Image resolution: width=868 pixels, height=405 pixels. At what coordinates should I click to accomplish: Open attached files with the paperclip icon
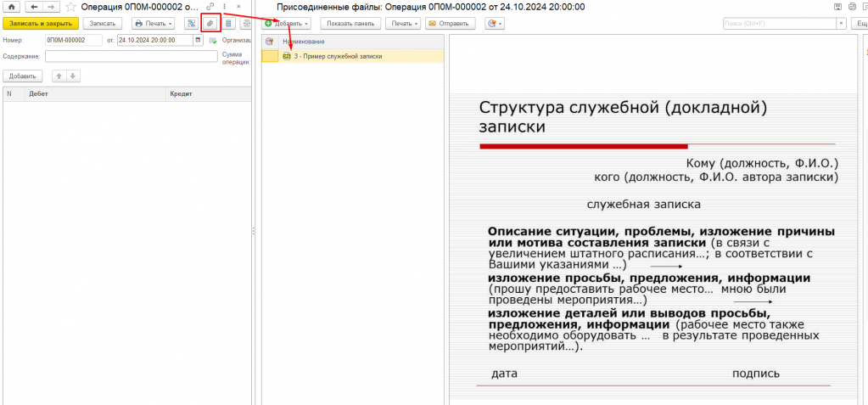click(210, 23)
